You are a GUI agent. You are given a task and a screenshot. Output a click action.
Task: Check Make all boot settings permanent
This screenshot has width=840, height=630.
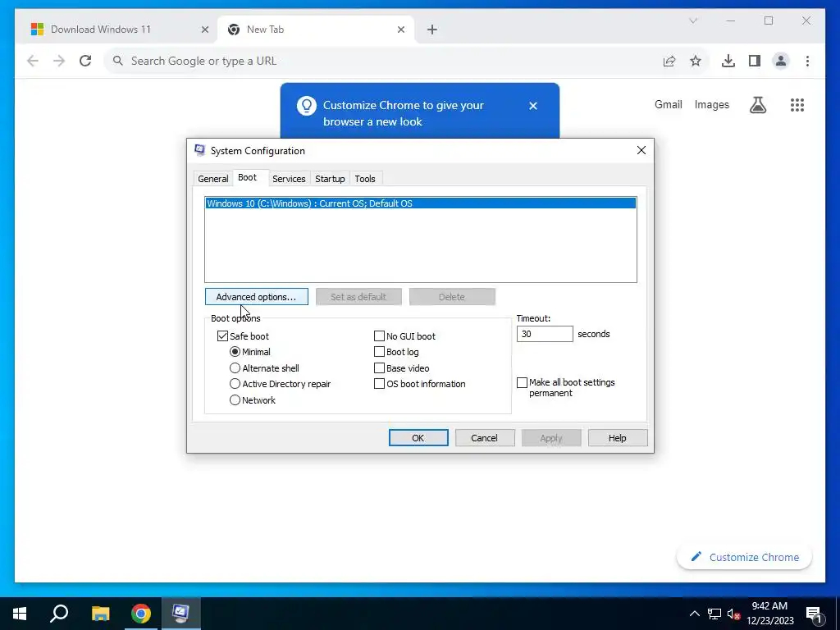(x=522, y=382)
